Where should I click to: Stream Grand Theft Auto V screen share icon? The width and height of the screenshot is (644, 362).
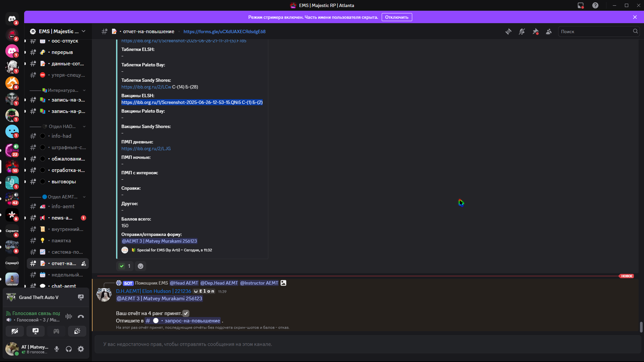pos(81,297)
